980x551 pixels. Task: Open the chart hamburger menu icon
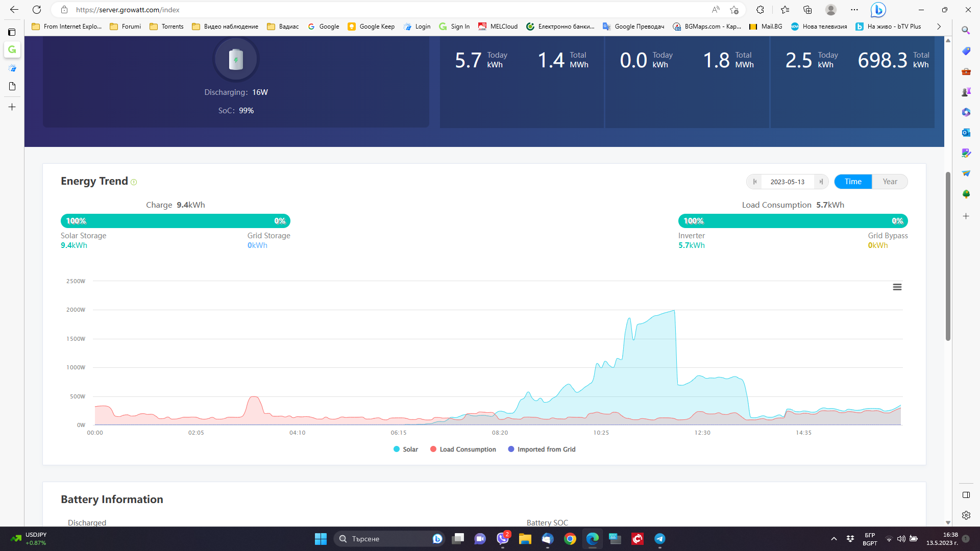[897, 287]
